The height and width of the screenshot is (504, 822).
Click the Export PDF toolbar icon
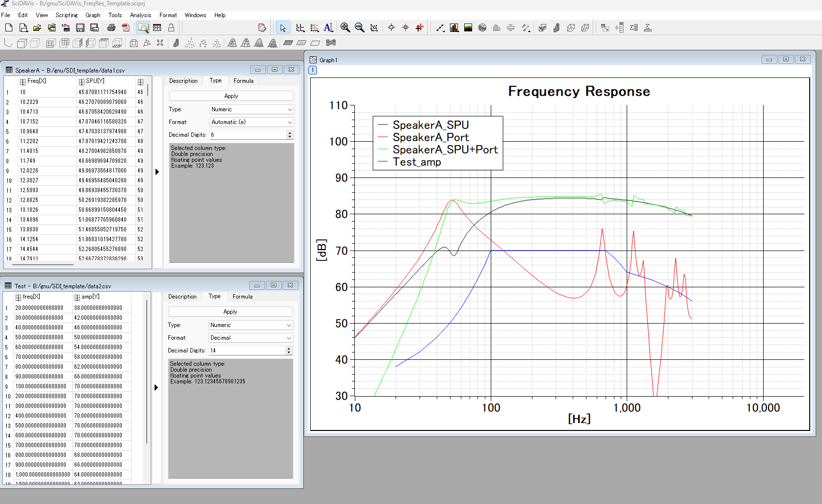(x=126, y=28)
